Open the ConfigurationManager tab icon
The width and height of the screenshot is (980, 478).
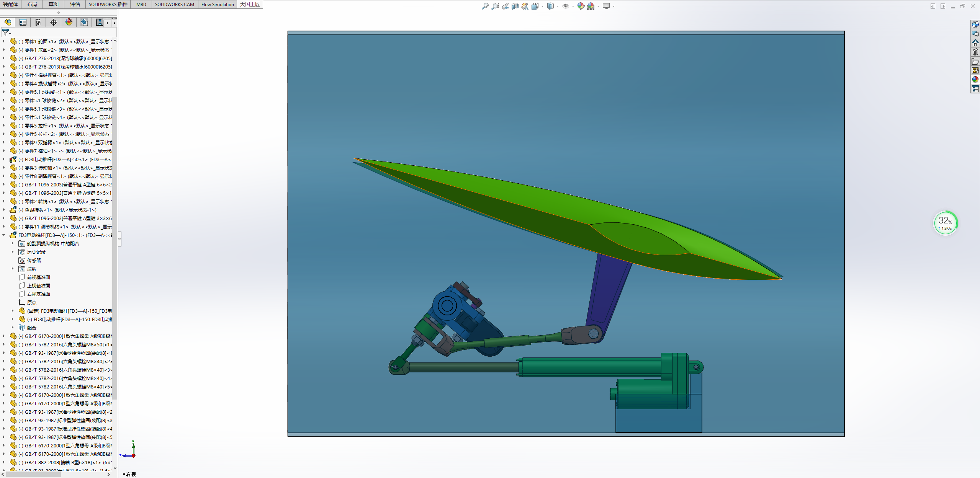click(x=38, y=22)
